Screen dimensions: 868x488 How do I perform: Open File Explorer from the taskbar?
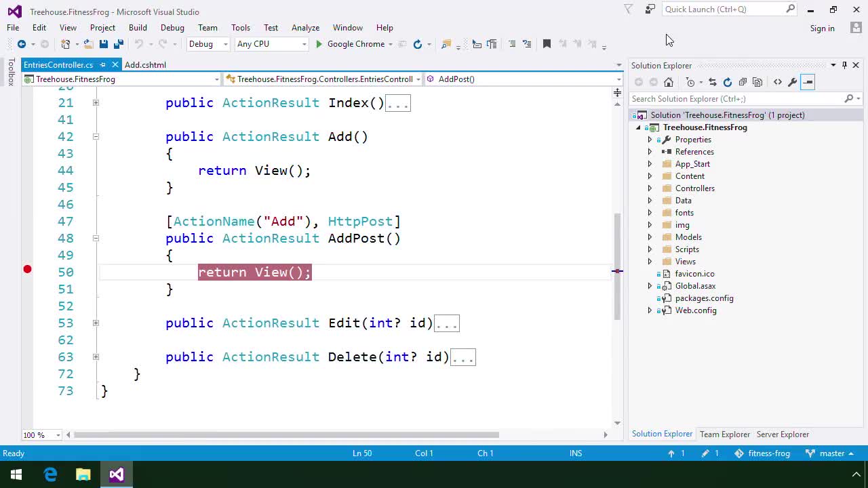coord(83,474)
